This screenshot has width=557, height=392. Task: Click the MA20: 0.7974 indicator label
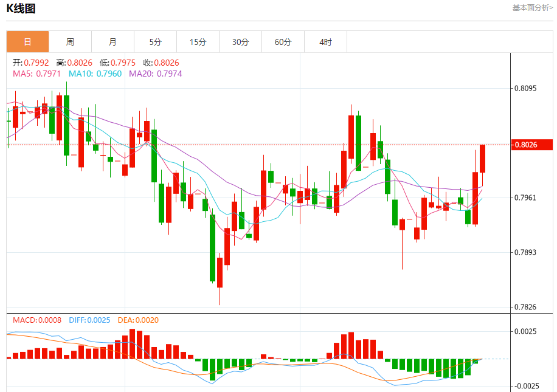(x=156, y=74)
